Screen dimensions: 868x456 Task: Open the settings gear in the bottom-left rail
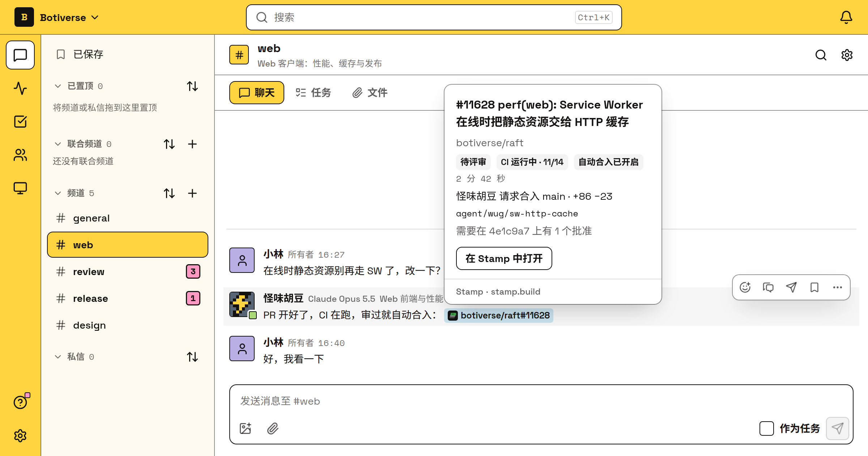20,436
